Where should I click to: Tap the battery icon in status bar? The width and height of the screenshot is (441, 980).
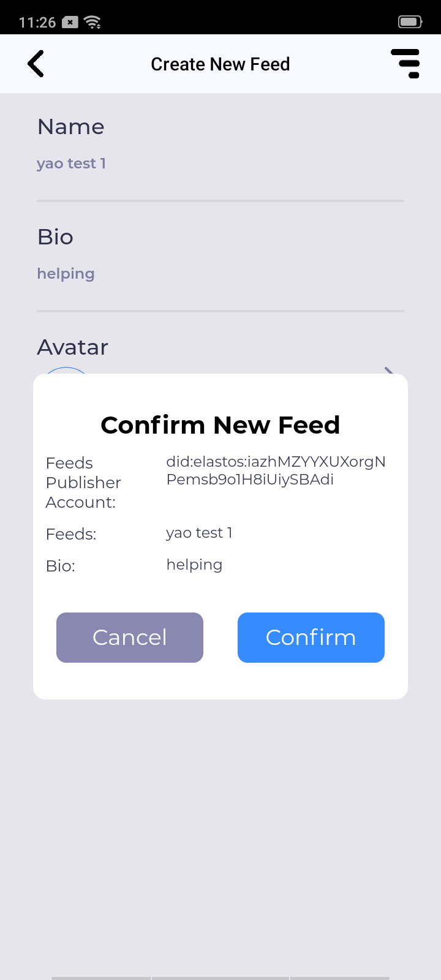(x=410, y=22)
